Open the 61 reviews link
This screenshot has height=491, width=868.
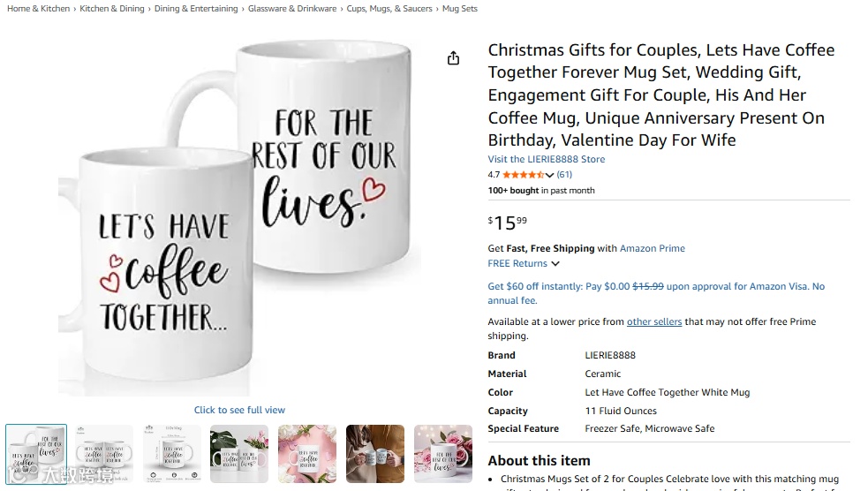(564, 175)
